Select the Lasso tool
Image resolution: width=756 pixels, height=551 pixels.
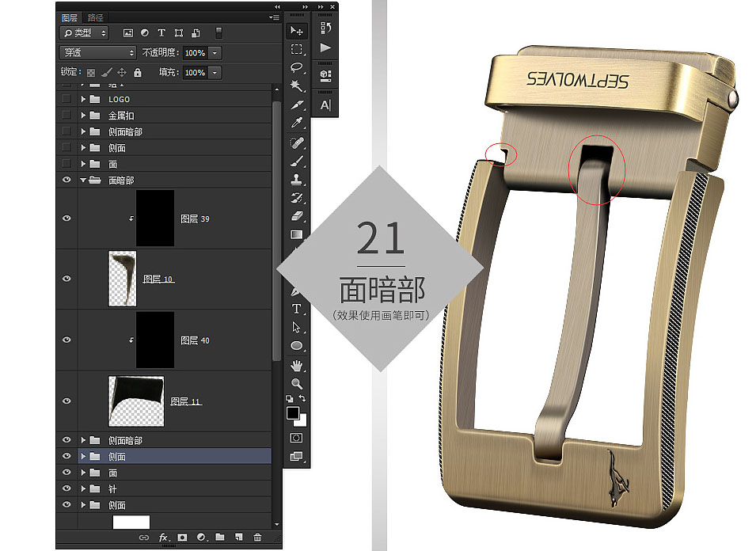point(297,67)
